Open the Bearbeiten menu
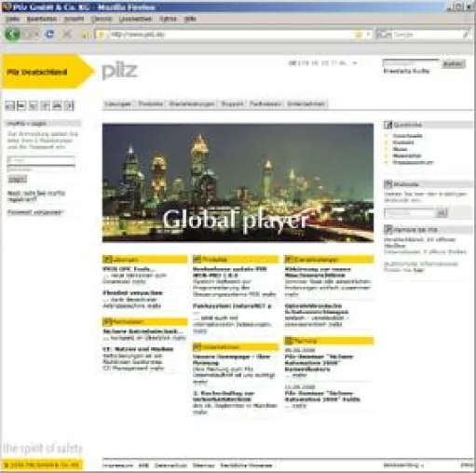 click(42, 19)
